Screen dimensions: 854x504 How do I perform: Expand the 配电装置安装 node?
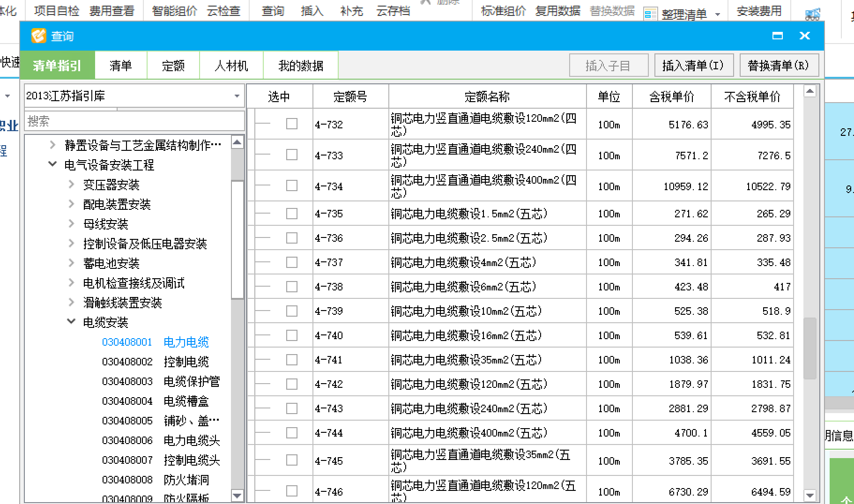[x=72, y=204]
